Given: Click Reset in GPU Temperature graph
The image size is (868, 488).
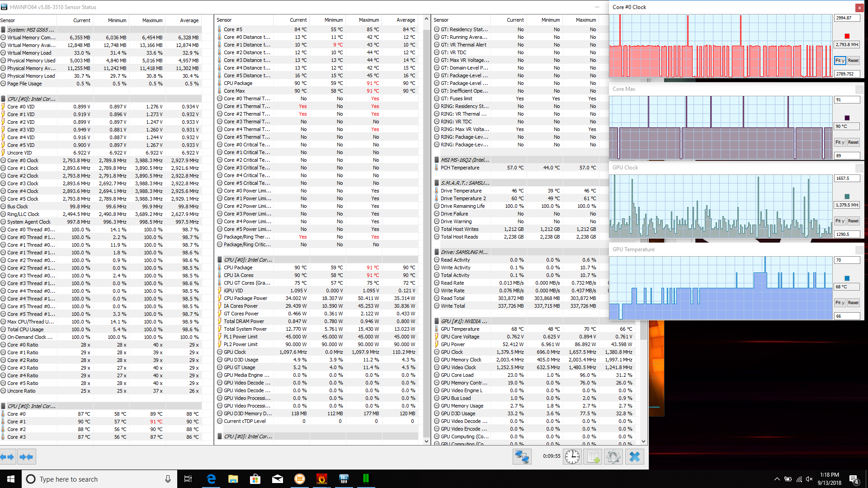Looking at the screenshot, I should pos(853,303).
